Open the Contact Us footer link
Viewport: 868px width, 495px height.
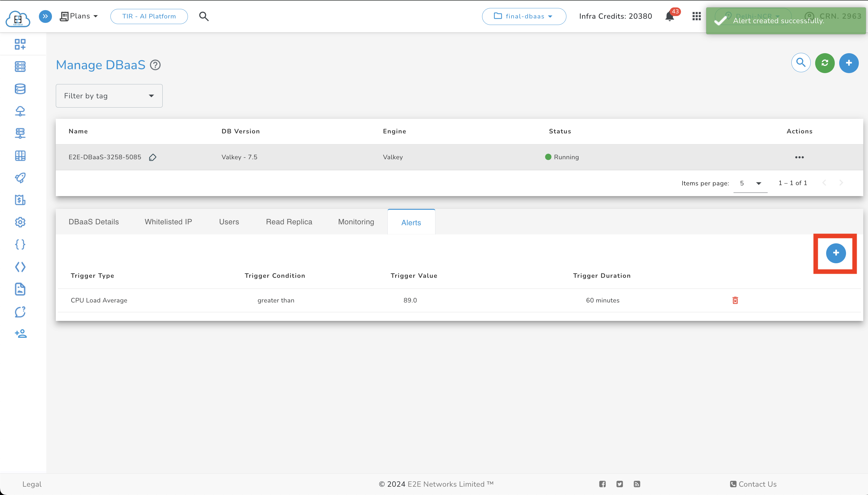(x=753, y=484)
